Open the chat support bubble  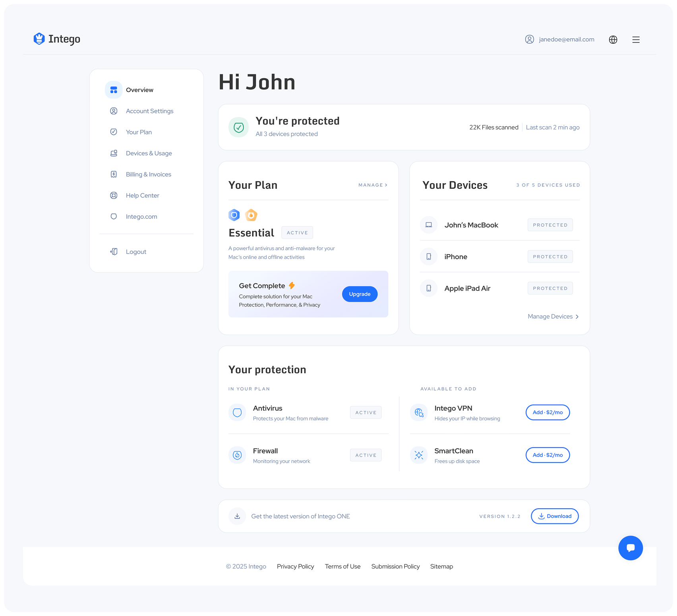631,548
